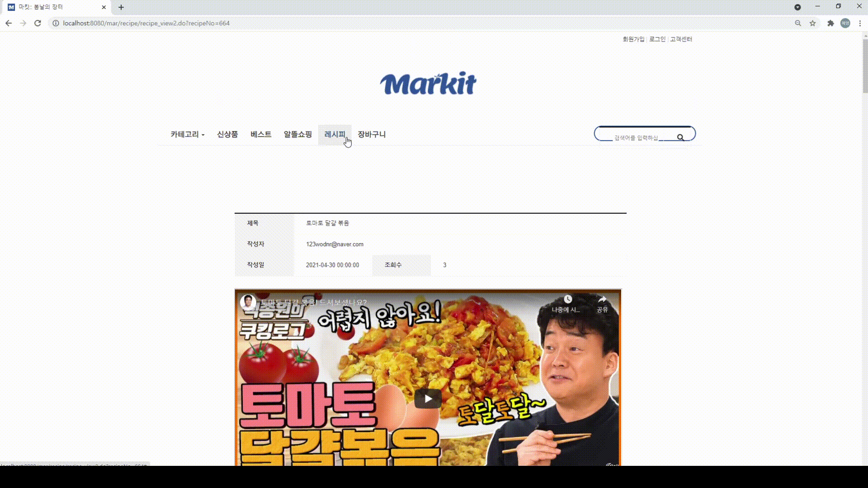The image size is (868, 488).
Task: Switch to the 레시피 menu item
Action: pyautogui.click(x=335, y=134)
